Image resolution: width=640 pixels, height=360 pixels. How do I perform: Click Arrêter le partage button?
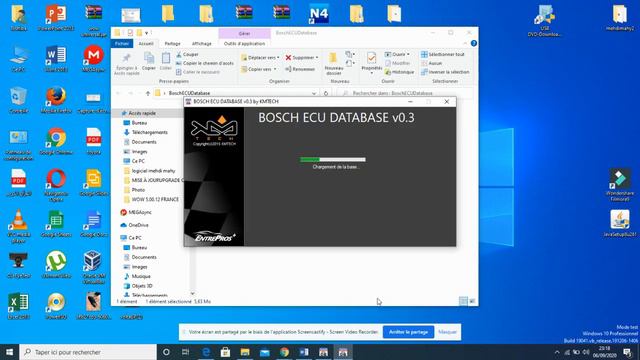[x=408, y=332]
